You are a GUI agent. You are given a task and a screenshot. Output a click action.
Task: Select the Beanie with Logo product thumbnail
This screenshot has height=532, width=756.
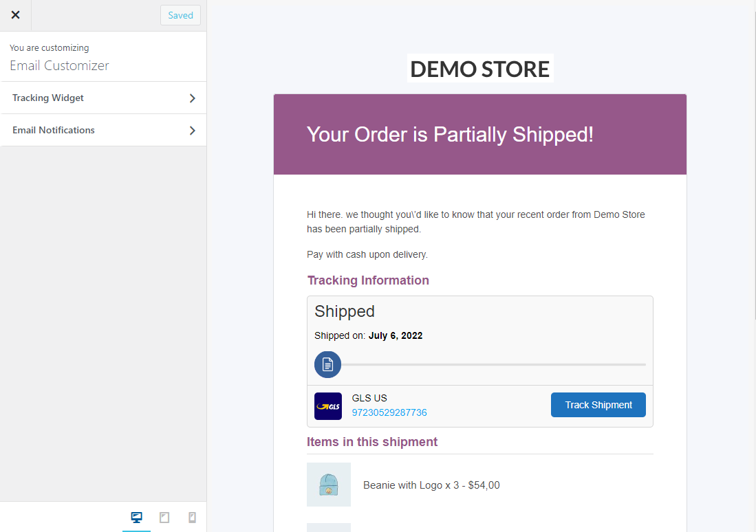pyautogui.click(x=328, y=485)
